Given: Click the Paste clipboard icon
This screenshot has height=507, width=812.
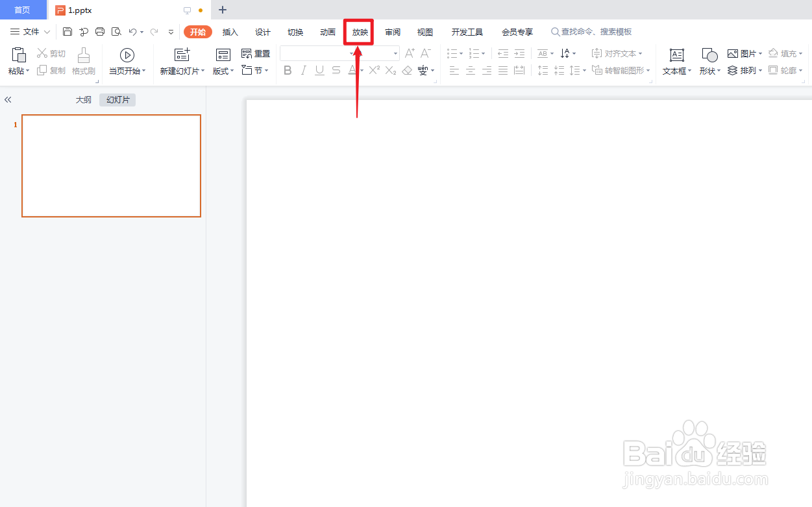Looking at the screenshot, I should pyautogui.click(x=19, y=55).
